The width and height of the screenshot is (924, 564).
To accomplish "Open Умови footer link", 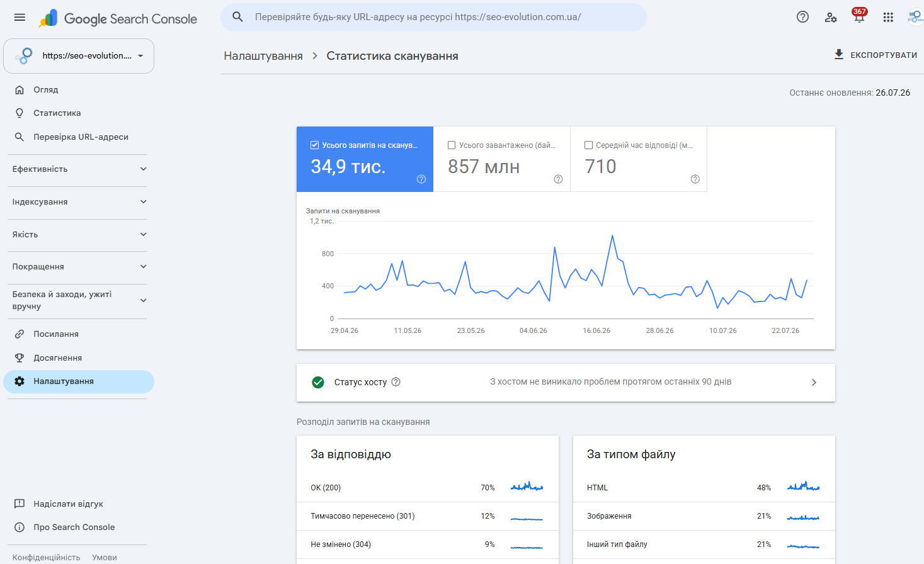I will click(x=105, y=558).
